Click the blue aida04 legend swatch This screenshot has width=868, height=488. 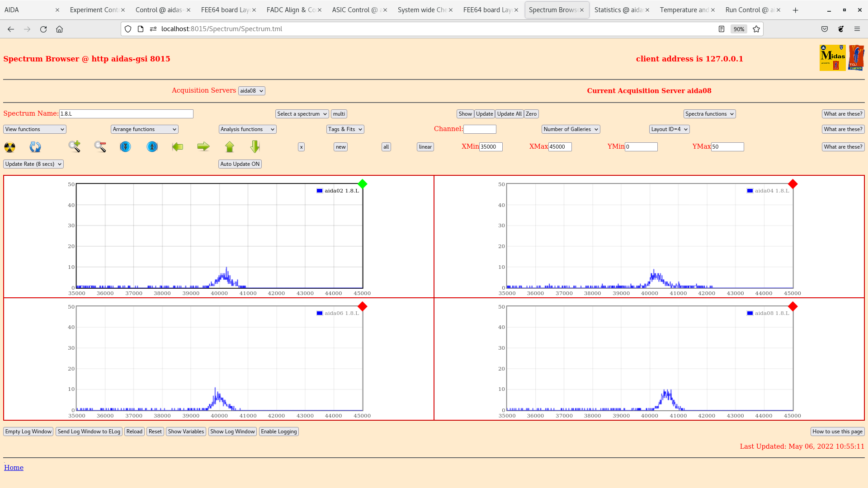click(x=750, y=191)
